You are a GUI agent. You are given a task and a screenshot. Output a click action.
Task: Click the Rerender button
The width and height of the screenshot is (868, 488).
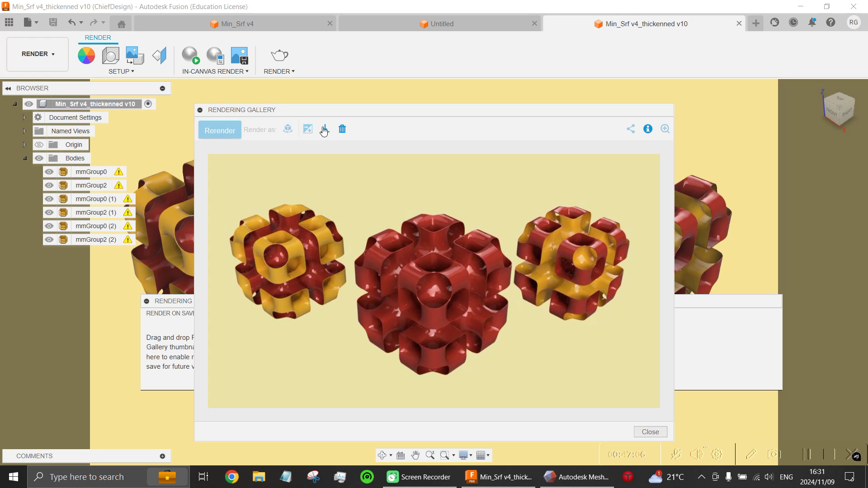click(x=220, y=130)
